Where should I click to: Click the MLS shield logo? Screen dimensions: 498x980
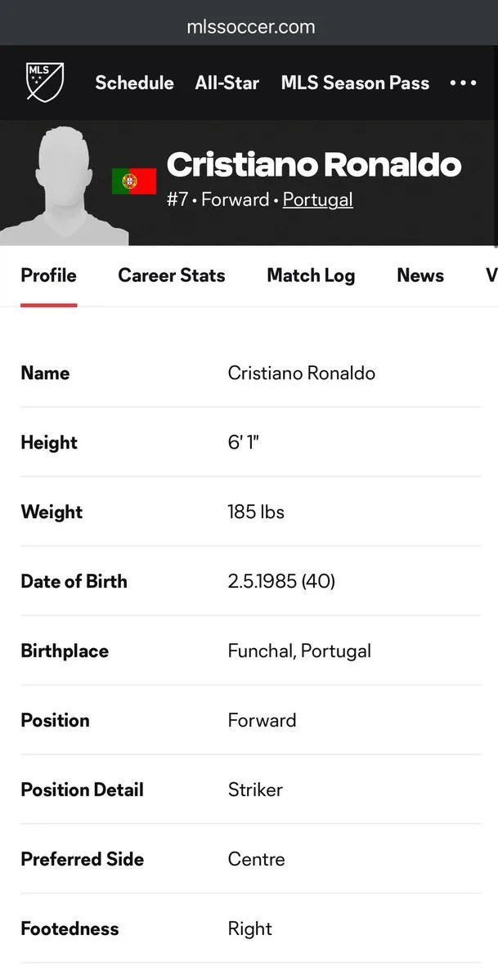coord(45,81)
